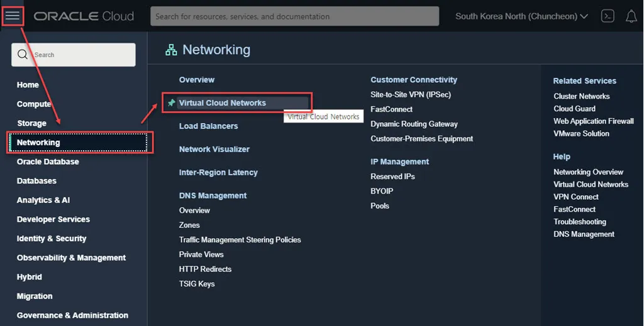Click the magnifier icon in menu search
Viewport: 644px width, 326px height.
point(23,55)
